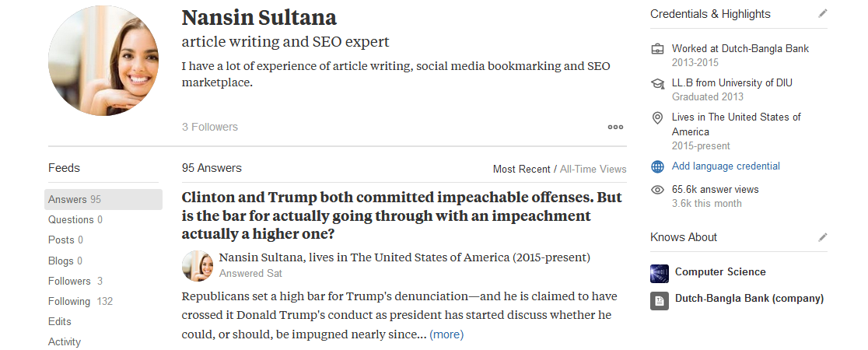View the 3 Followers count under the bio
868x350 pixels.
click(x=210, y=127)
